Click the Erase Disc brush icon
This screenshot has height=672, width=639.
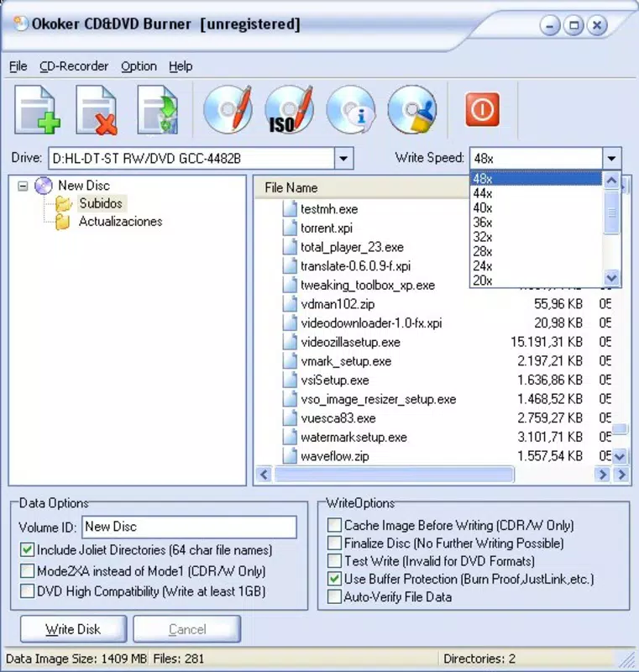coord(412,109)
